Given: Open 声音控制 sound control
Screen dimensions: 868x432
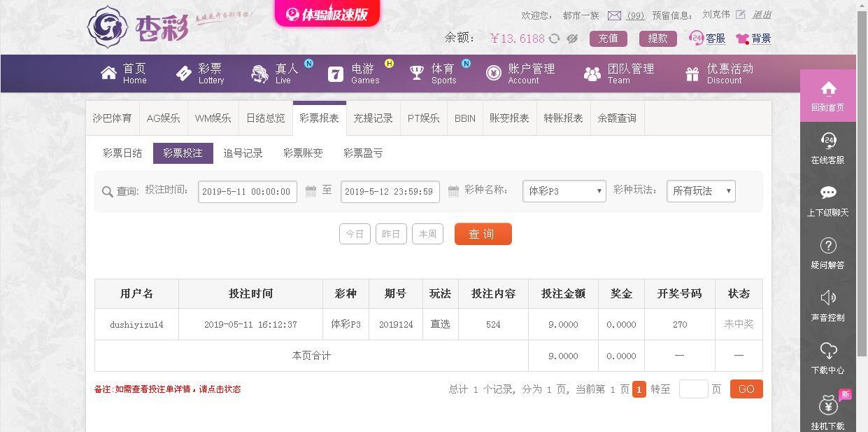Looking at the screenshot, I should click(x=828, y=306).
